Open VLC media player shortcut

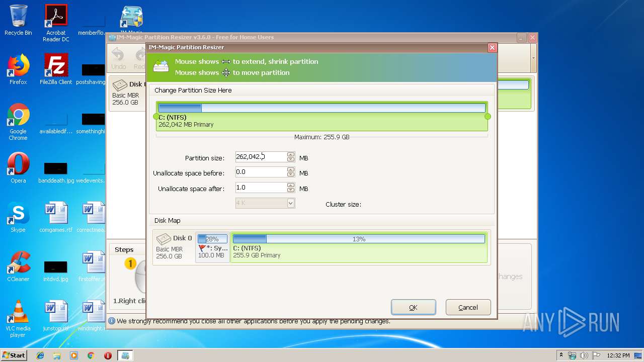point(18,319)
